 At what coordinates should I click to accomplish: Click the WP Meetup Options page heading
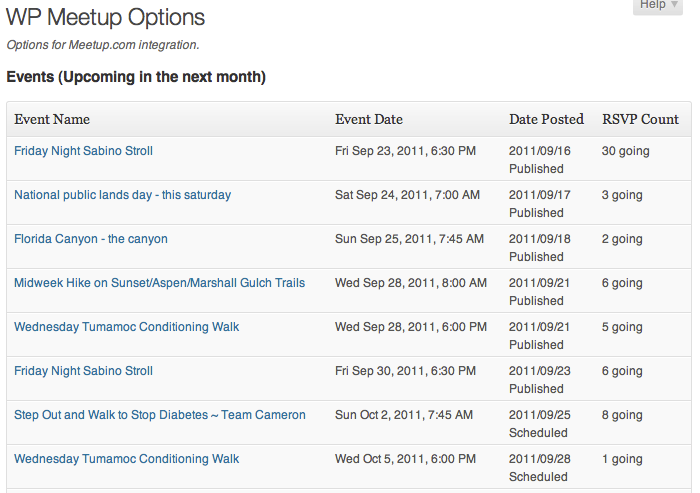105,17
